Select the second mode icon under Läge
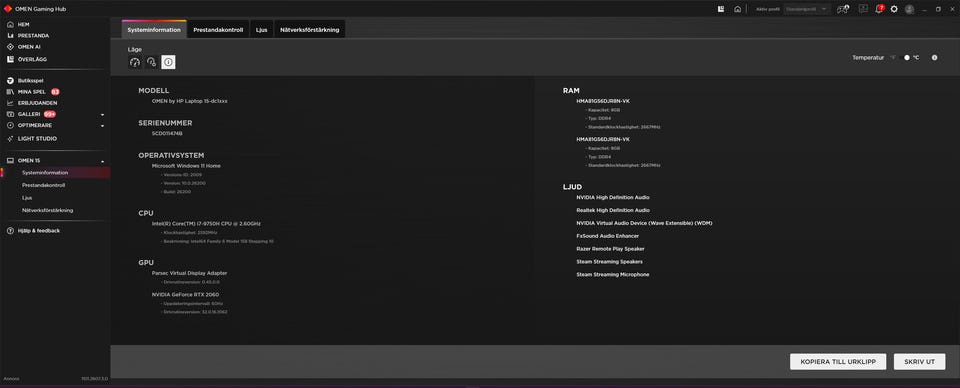This screenshot has width=960, height=388. tap(152, 62)
